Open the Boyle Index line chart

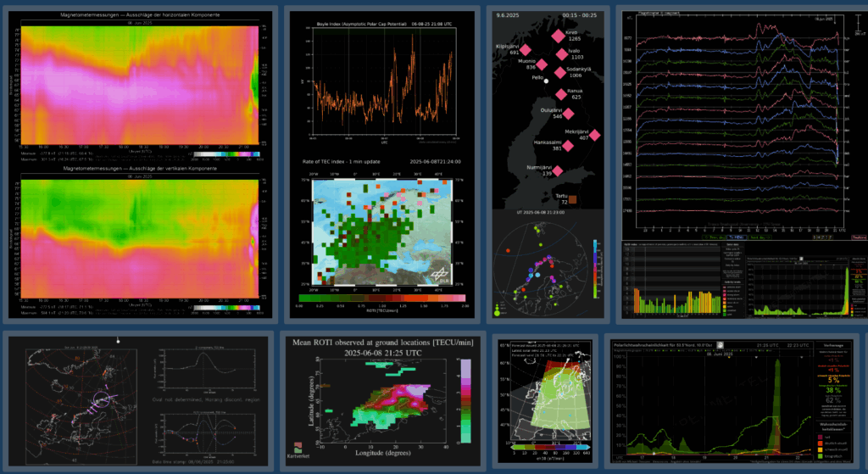click(384, 81)
